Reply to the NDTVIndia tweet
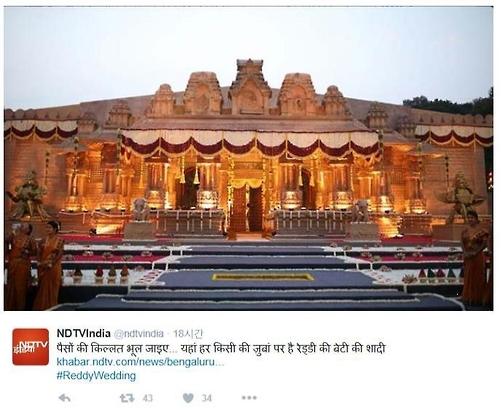This screenshot has height=413, width=500. [x=64, y=398]
